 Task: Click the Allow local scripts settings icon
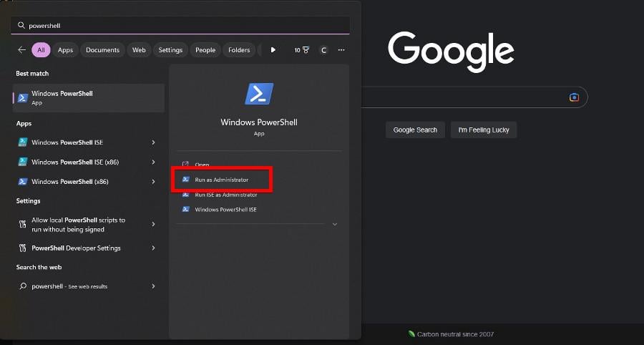coord(23,224)
